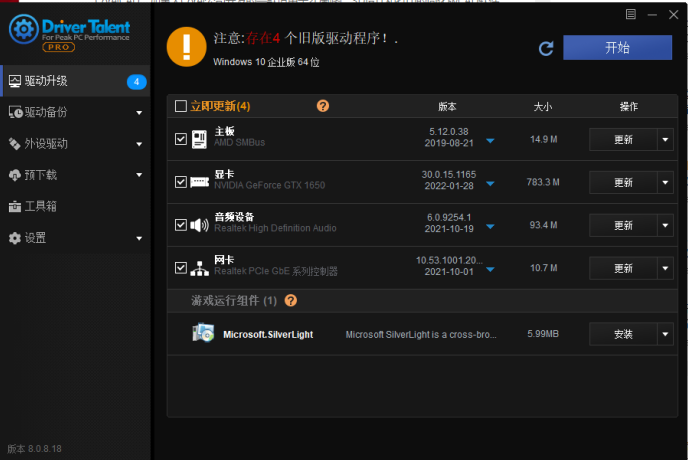Click the 显卡 graphics card icon

(x=200, y=182)
